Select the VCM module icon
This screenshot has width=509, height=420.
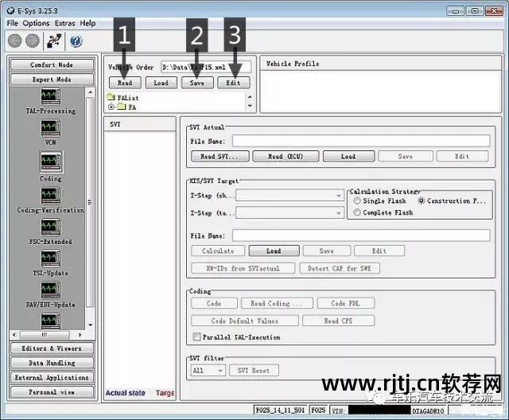tap(50, 130)
